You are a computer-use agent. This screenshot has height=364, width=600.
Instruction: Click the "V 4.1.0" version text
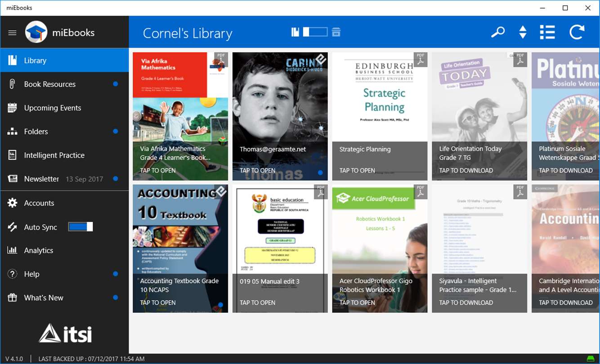pyautogui.click(x=14, y=359)
